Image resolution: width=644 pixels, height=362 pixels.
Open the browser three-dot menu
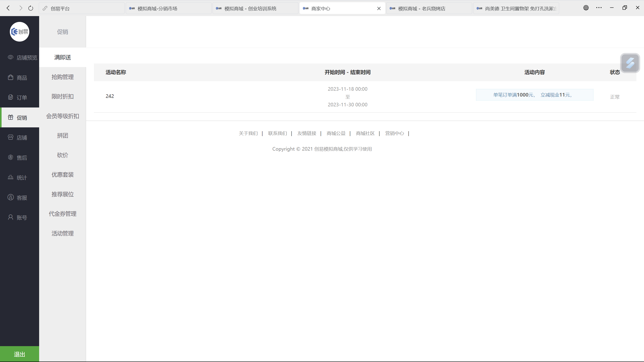599,8
